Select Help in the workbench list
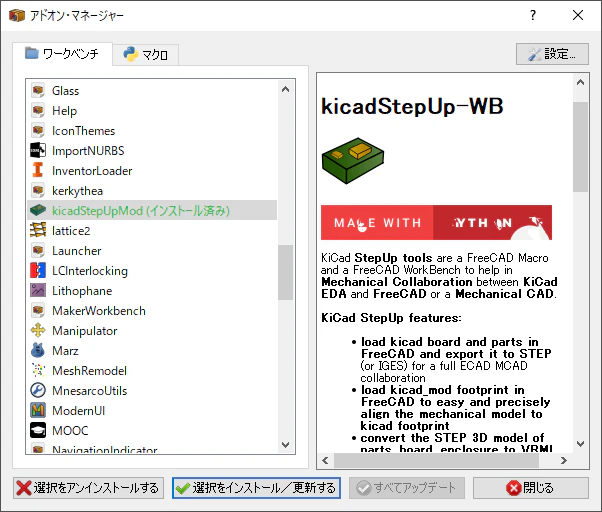 coord(152,111)
